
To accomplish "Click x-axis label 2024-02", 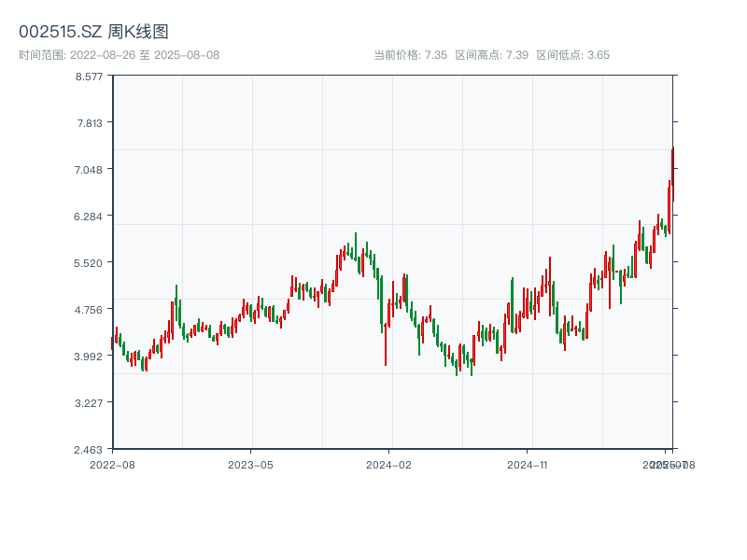I will point(388,465).
